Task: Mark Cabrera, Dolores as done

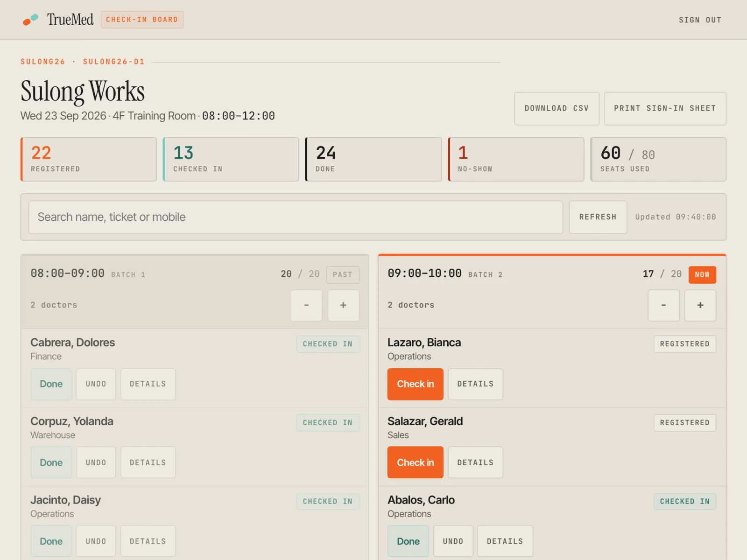Action: (x=51, y=384)
